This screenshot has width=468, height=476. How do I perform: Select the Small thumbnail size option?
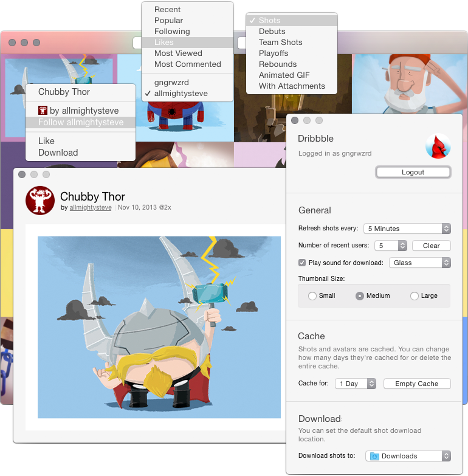[312, 296]
